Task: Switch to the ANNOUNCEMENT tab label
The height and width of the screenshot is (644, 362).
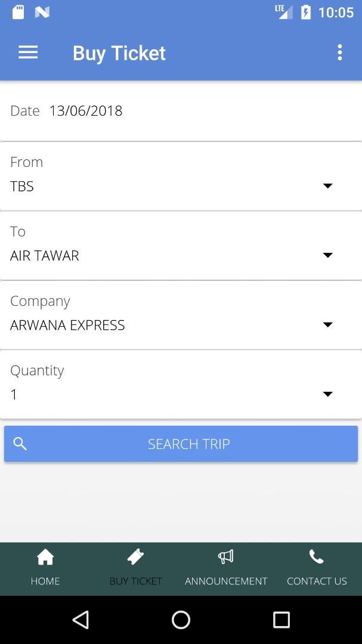Action: pyautogui.click(x=226, y=581)
